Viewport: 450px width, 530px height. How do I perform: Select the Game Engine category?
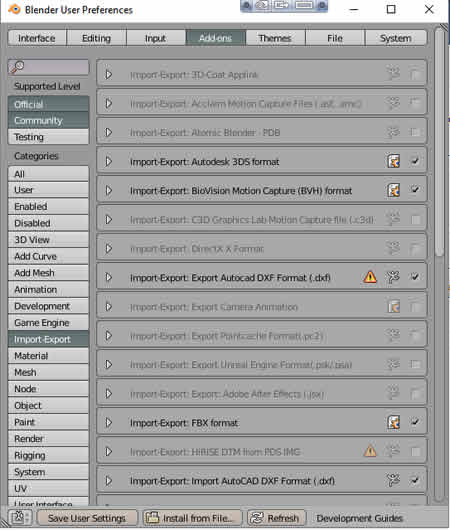coord(48,322)
